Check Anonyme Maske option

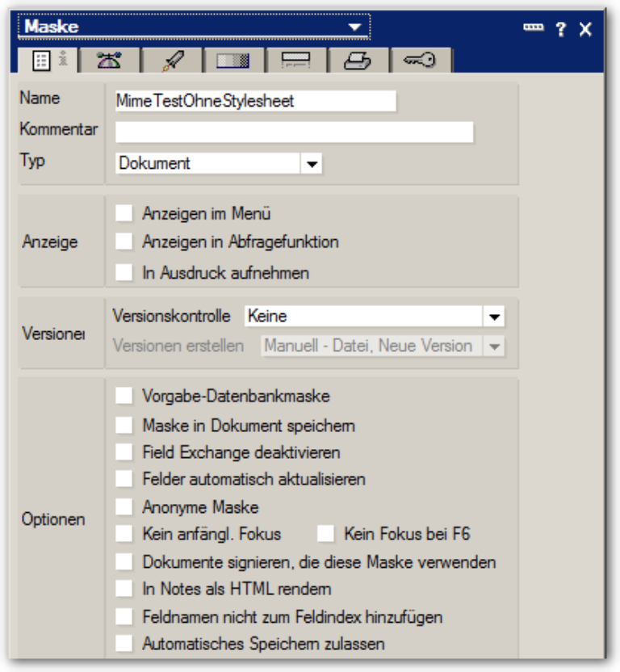[x=124, y=507]
